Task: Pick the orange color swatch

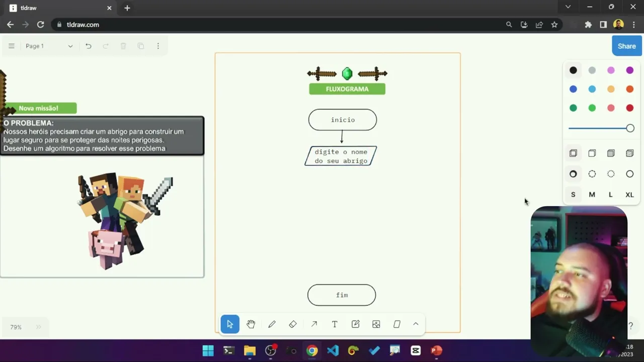Action: (x=630, y=89)
